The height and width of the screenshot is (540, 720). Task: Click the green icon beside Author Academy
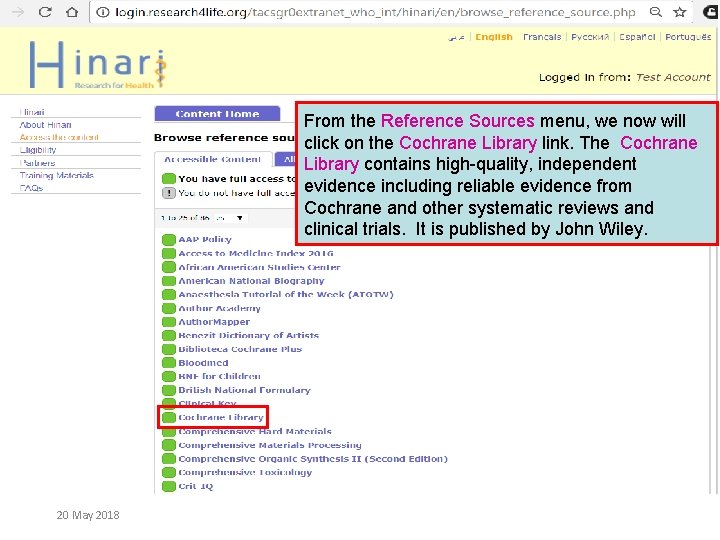coord(169,308)
